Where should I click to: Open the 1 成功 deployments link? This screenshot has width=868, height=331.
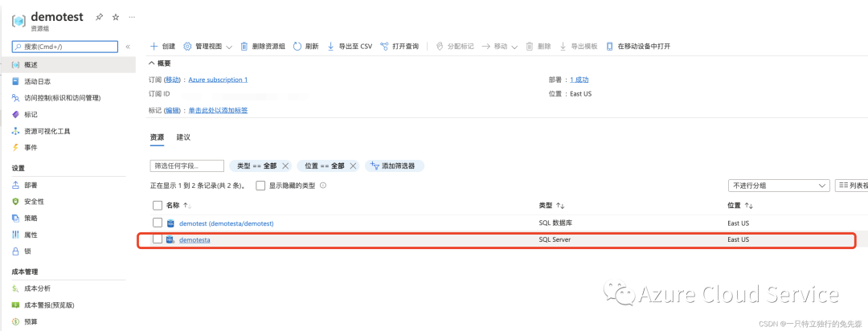pyautogui.click(x=579, y=80)
